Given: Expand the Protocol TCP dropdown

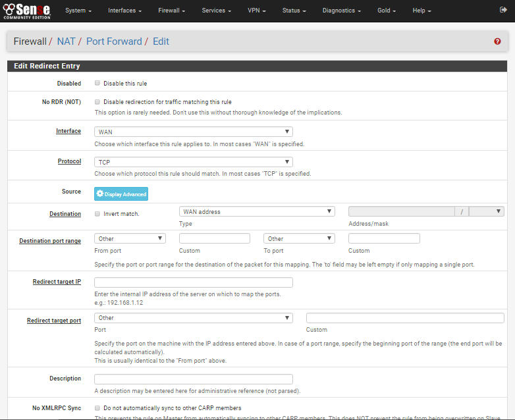Looking at the screenshot, I should pyautogui.click(x=194, y=162).
